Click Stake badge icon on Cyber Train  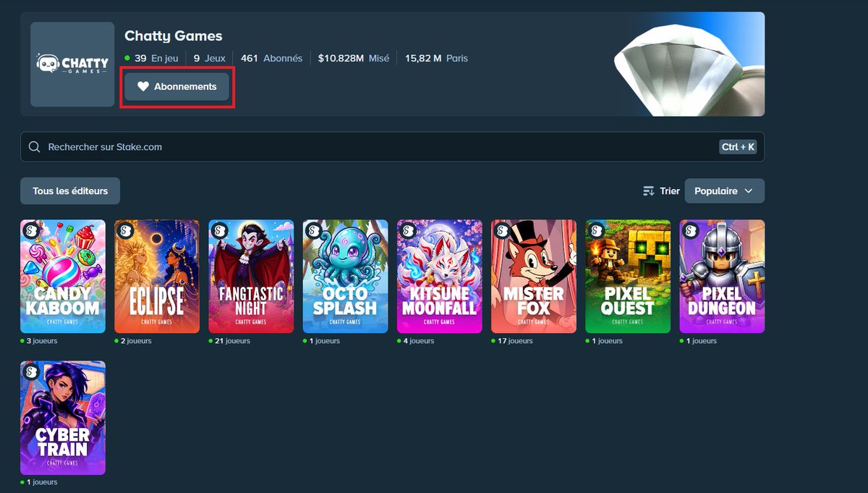[x=31, y=372]
